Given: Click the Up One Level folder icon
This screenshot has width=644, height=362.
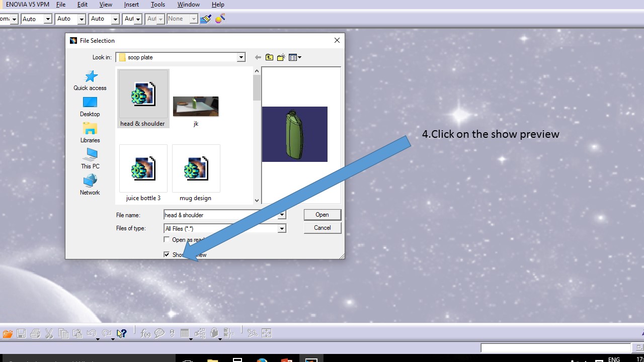Looking at the screenshot, I should point(270,57).
